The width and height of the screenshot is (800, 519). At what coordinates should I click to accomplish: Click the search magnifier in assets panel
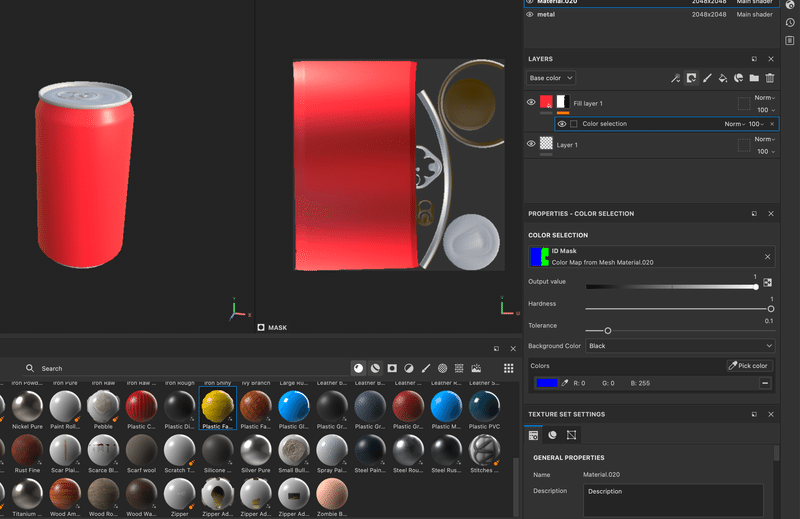point(30,368)
